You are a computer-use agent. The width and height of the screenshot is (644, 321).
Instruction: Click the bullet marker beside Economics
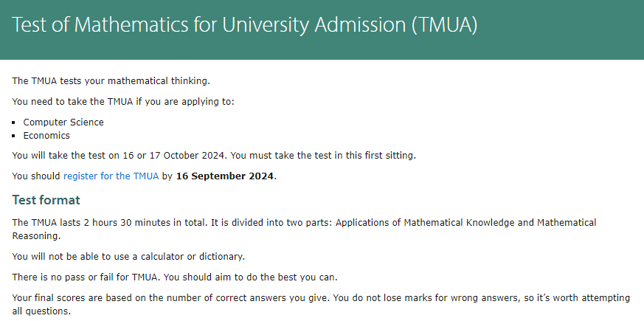coord(14,136)
